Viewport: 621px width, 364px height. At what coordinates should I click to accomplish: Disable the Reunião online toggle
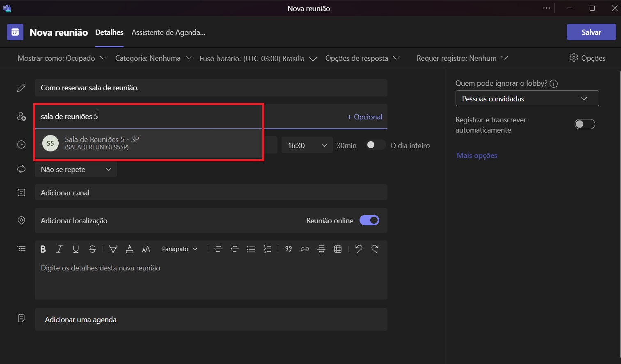[369, 220]
